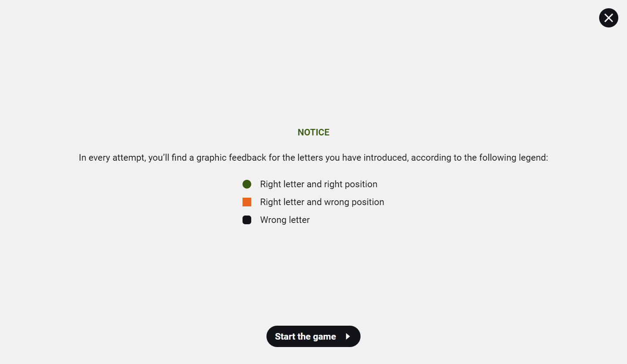Click 'Right letter and wrong position' label
Image resolution: width=627 pixels, height=364 pixels.
tap(322, 202)
